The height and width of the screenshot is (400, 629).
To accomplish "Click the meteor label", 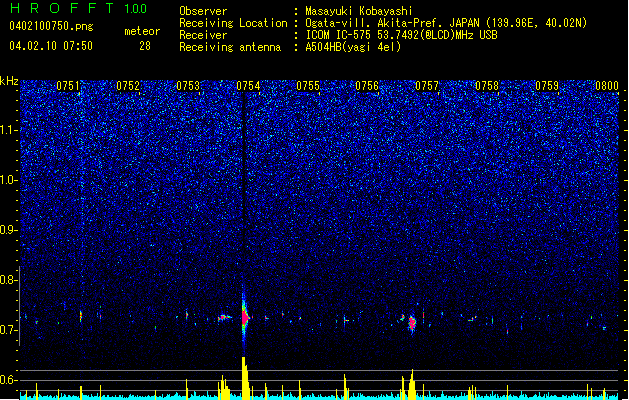I will (142, 31).
